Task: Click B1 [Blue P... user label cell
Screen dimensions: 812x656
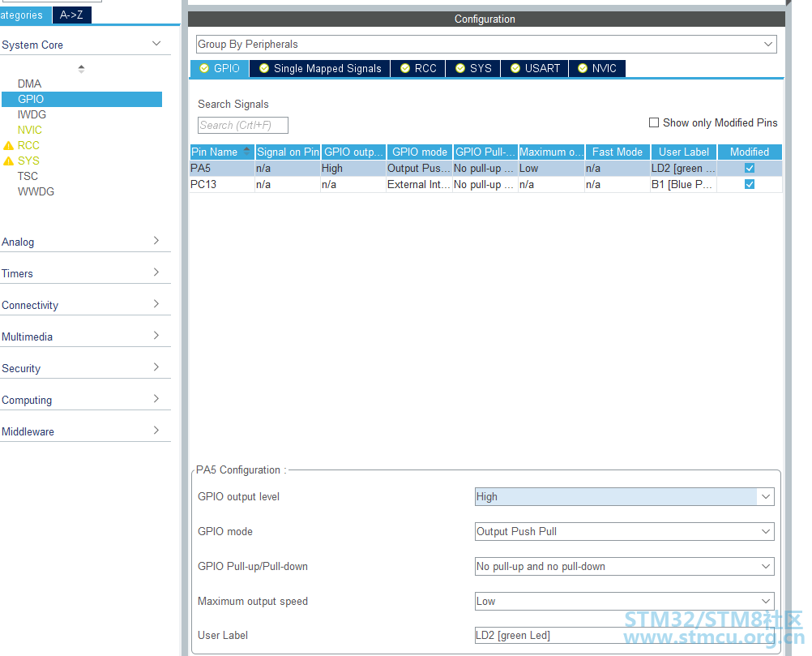Action: [x=683, y=184]
